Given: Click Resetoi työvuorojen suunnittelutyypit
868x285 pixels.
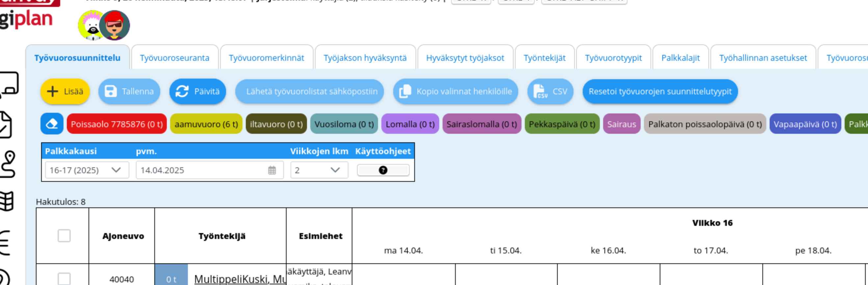Looking at the screenshot, I should point(660,91).
